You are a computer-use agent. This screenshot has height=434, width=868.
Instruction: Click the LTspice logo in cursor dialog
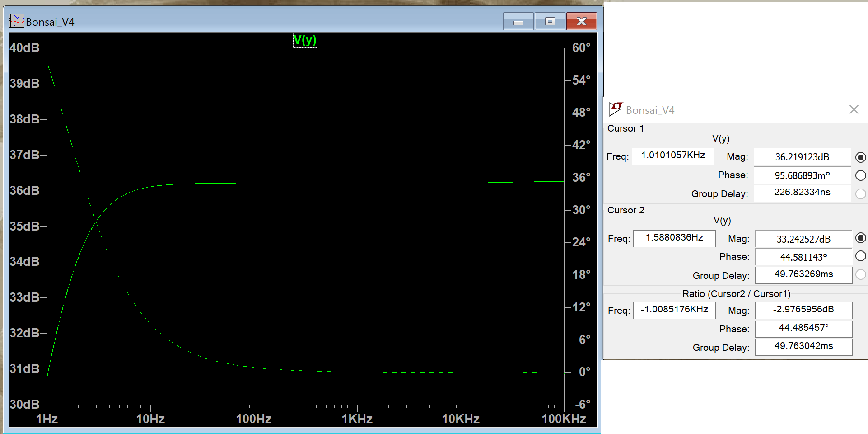click(x=616, y=109)
